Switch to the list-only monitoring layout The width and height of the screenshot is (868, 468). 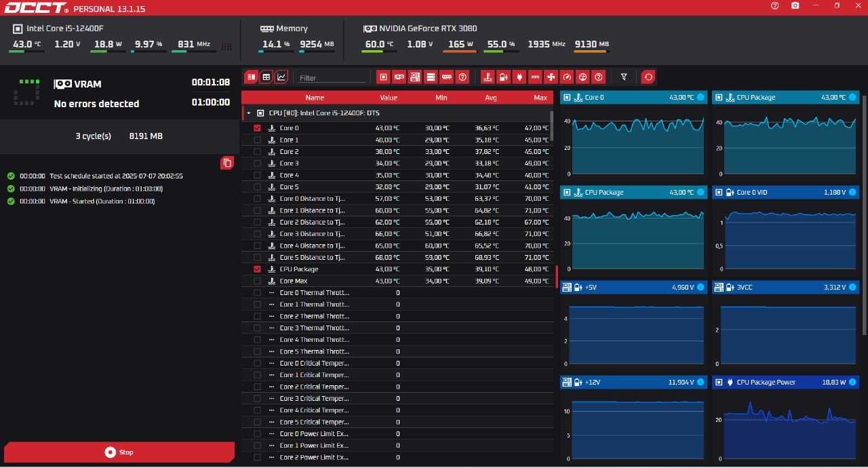251,77
